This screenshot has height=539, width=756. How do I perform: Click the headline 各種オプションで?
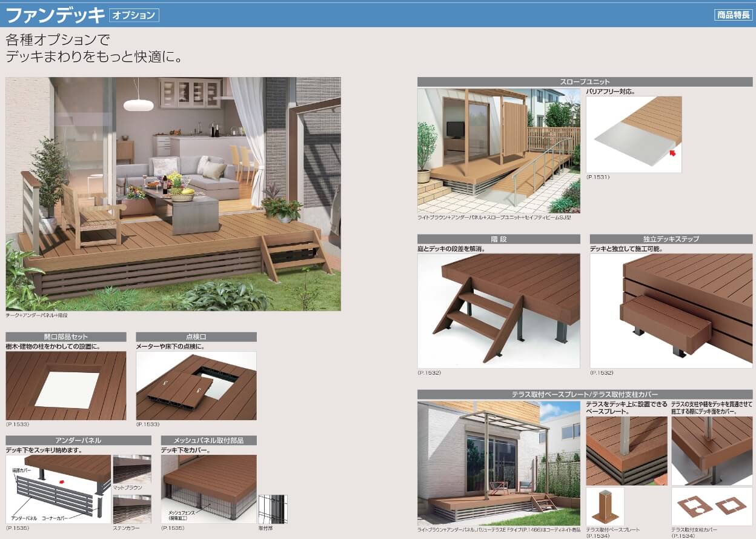tap(58, 41)
